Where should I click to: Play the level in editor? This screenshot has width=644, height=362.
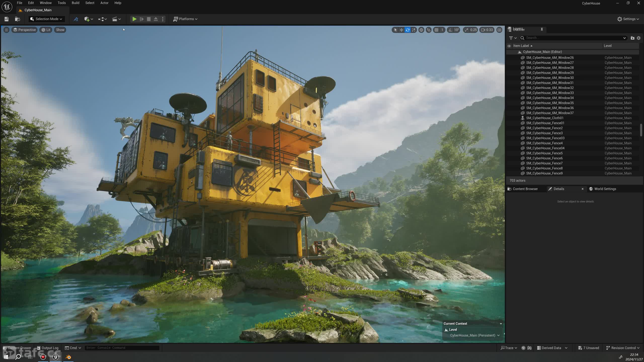(x=134, y=19)
